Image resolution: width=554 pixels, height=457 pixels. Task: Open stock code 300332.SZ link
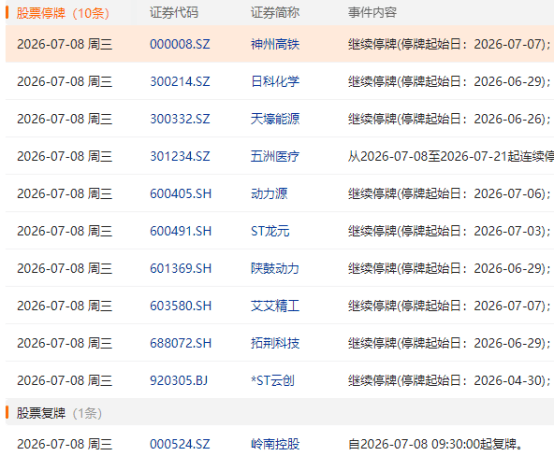(x=180, y=119)
